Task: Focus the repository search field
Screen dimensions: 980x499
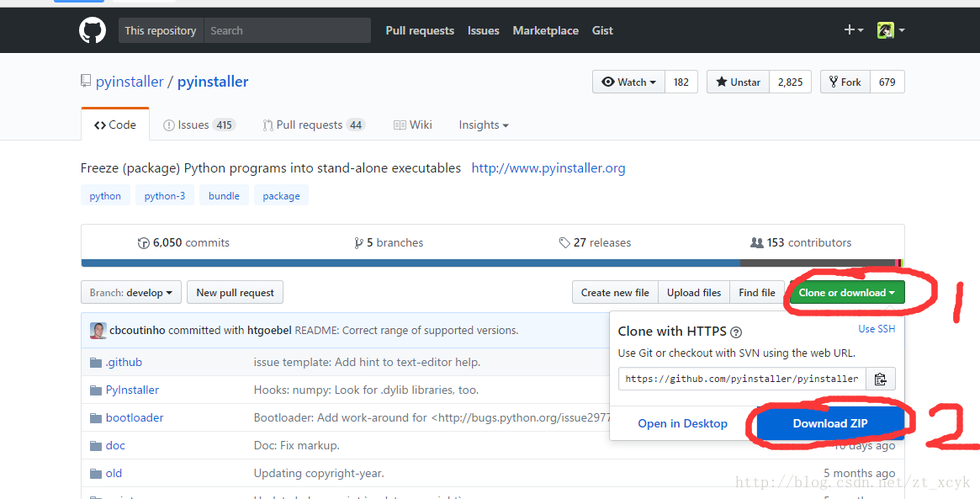Action: [x=288, y=30]
